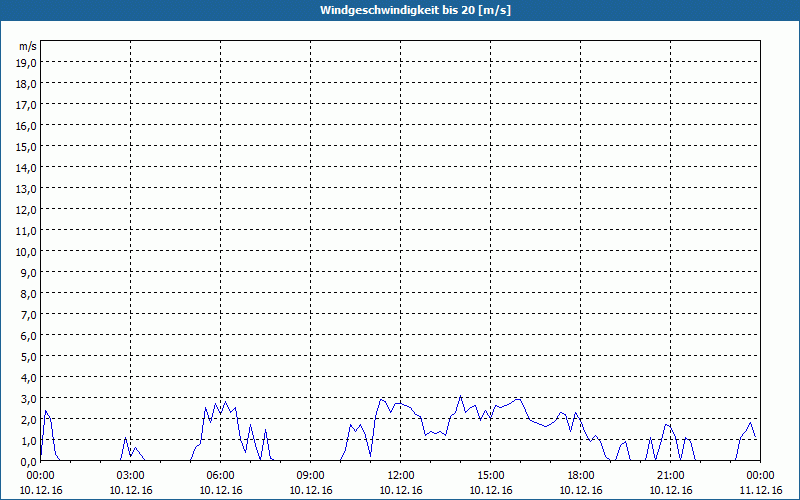
Task: Select the 12:00 time axis label
Action: (x=401, y=475)
